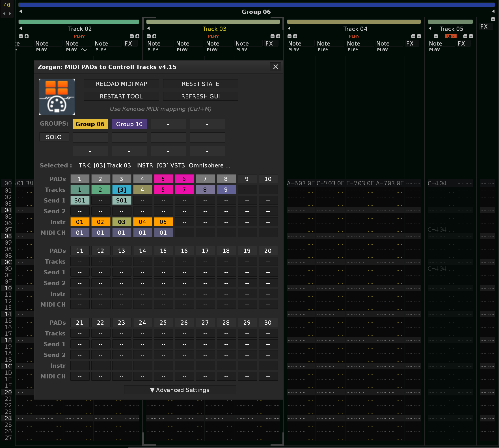The width and height of the screenshot is (499, 448).
Task: Add an FX column to Track 03
Action: coord(278,36)
